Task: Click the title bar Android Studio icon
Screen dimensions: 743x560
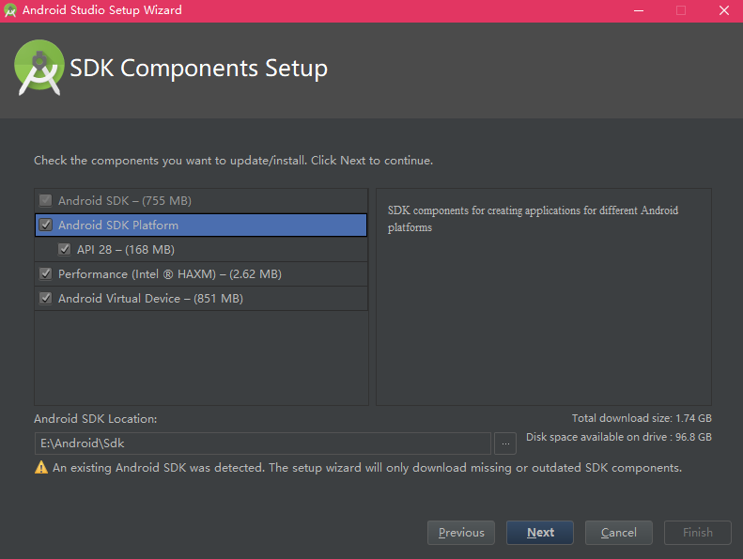Action: click(10, 10)
